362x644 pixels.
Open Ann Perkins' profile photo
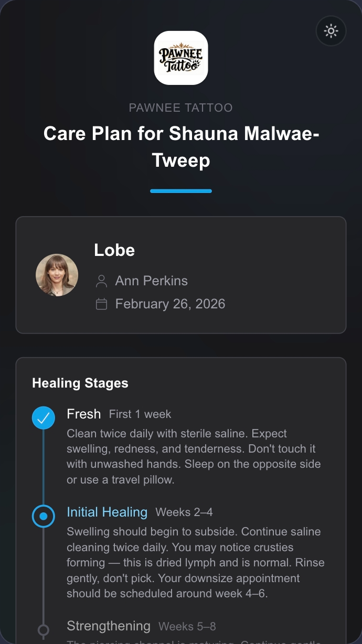(57, 275)
